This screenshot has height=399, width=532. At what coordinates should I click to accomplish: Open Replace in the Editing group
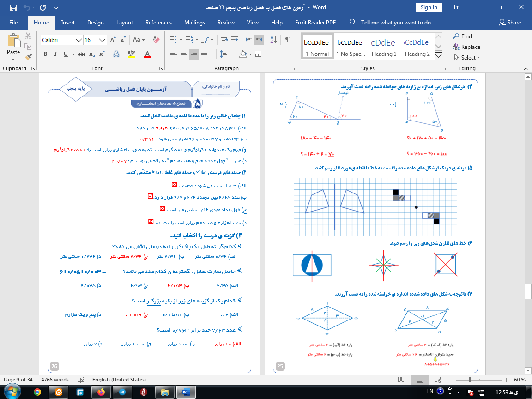tap(467, 47)
